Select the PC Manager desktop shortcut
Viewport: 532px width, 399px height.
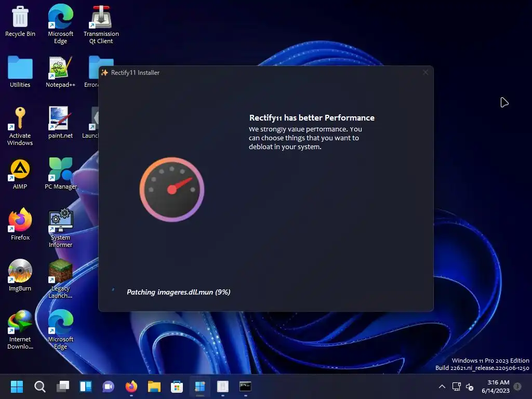(x=61, y=174)
